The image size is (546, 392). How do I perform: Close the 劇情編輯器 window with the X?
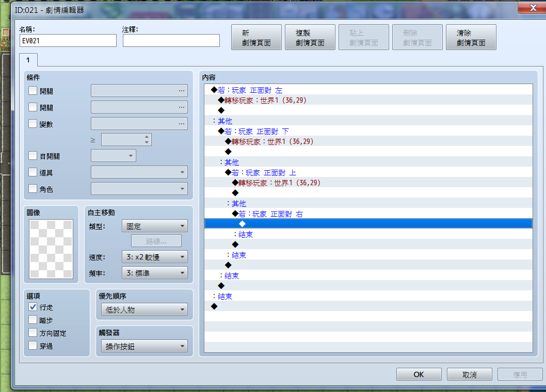pos(533,8)
